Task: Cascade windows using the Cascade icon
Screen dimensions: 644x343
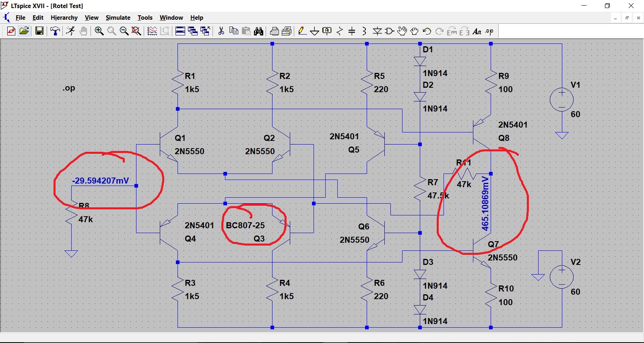Action: tap(193, 31)
